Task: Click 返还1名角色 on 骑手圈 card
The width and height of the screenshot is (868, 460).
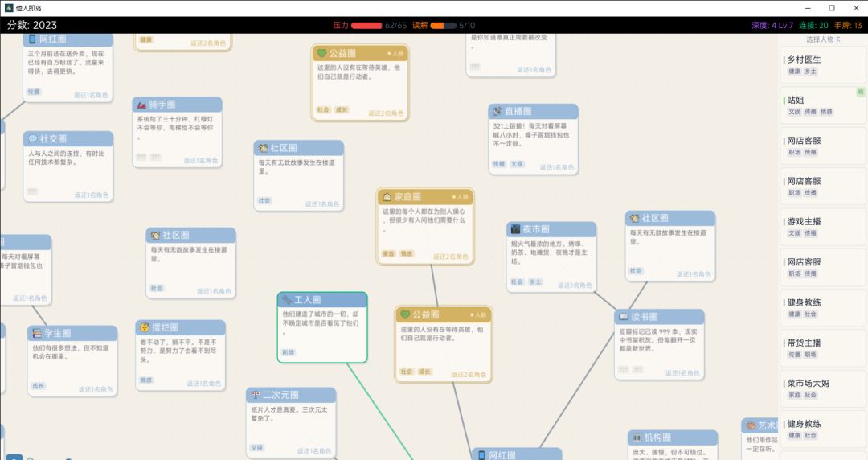Action: click(x=201, y=161)
